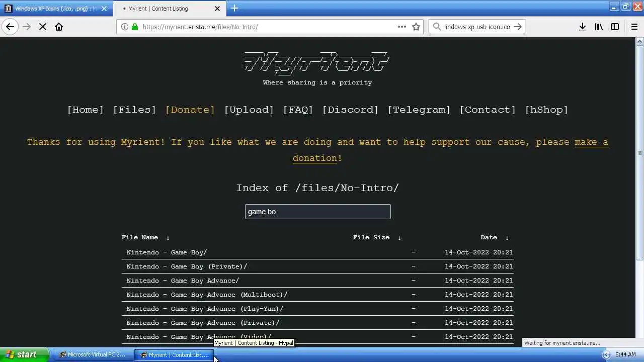The height and width of the screenshot is (362, 644).
Task: Click the Game Boy/ row date value
Action: tap(478, 252)
